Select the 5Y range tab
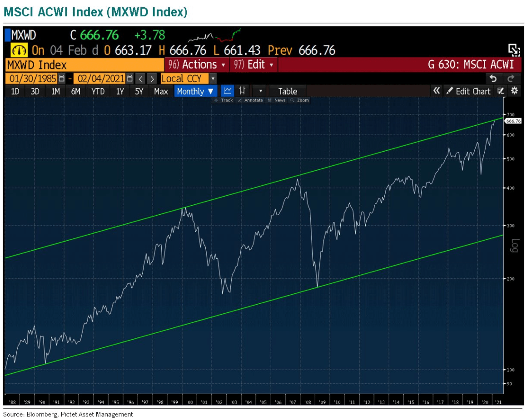Screen dimensions: 527x420 pyautogui.click(x=139, y=91)
